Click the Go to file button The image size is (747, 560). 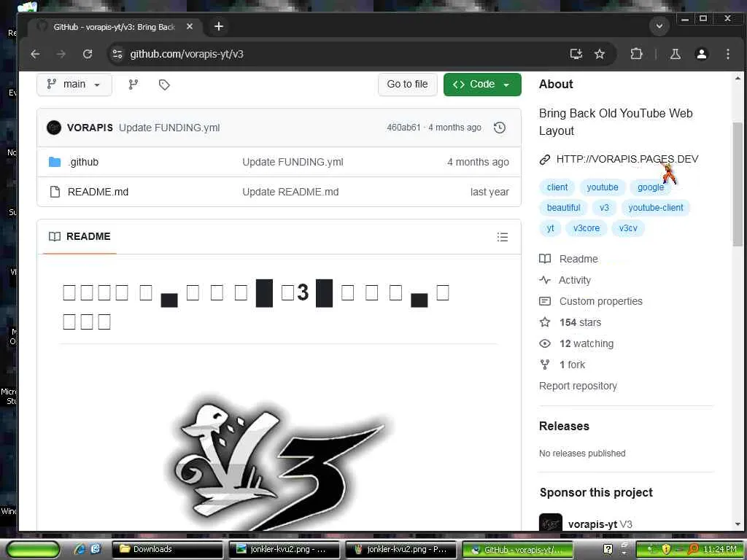coord(407,85)
